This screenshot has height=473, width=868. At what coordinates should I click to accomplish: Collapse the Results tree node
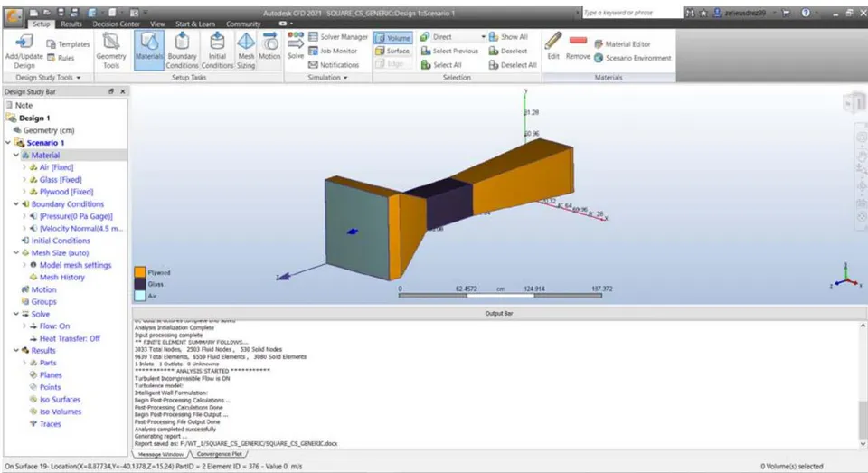pos(16,351)
